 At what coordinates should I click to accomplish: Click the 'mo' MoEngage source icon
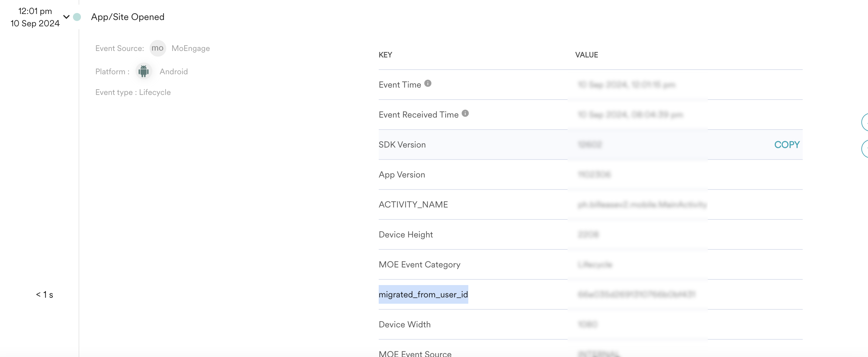click(x=157, y=48)
